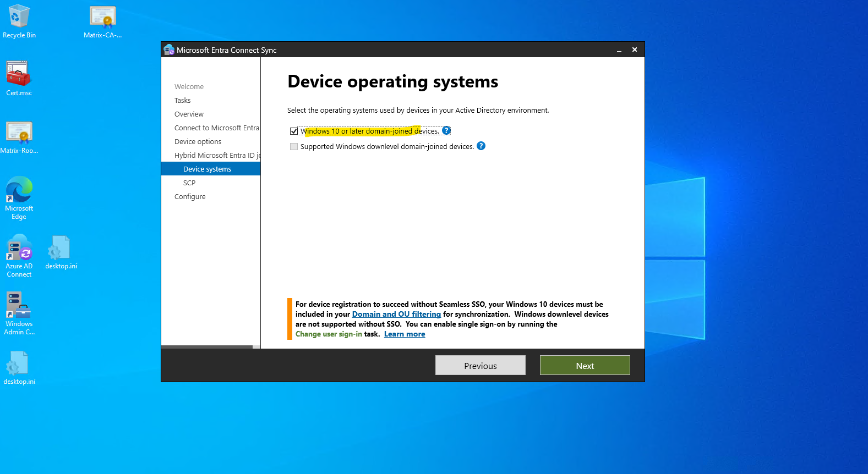
Task: Click the Next button
Action: (585, 366)
